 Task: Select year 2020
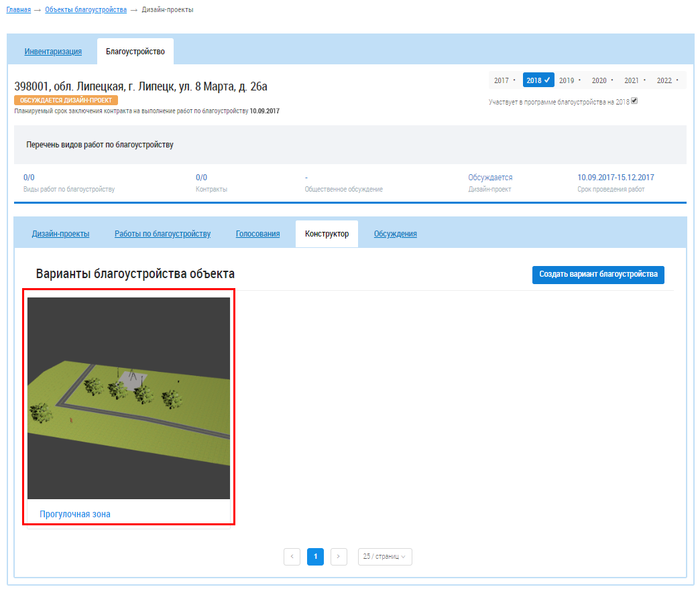pos(599,80)
